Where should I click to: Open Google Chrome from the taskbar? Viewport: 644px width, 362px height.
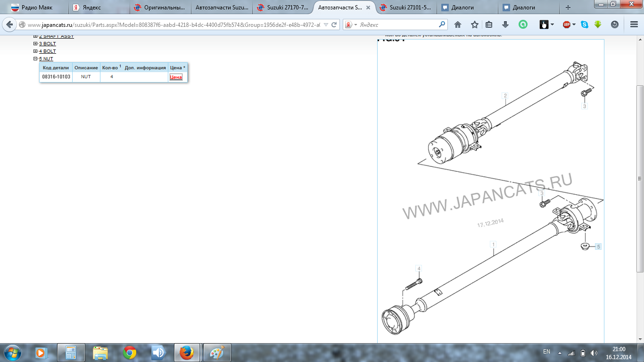(130, 353)
